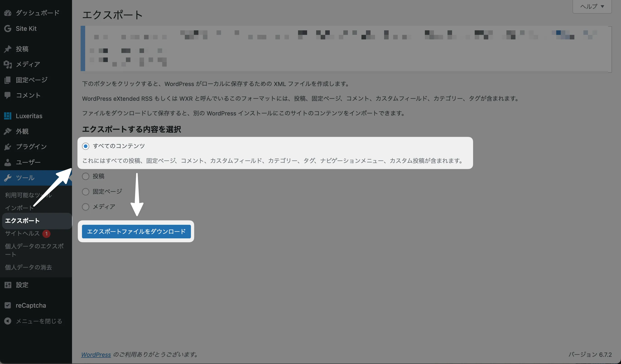Click the user silhouette icon
Viewport: 621px width, 364px height.
pos(8,162)
